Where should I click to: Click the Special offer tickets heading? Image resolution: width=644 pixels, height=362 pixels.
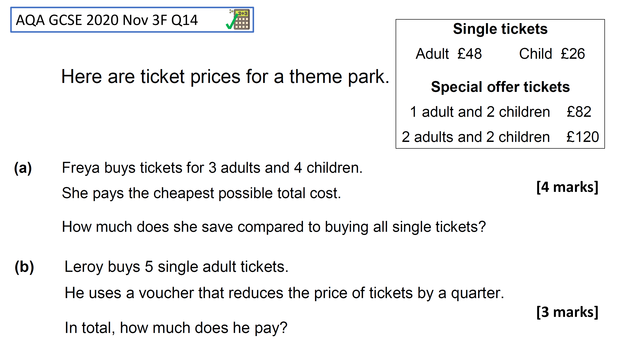[500, 87]
